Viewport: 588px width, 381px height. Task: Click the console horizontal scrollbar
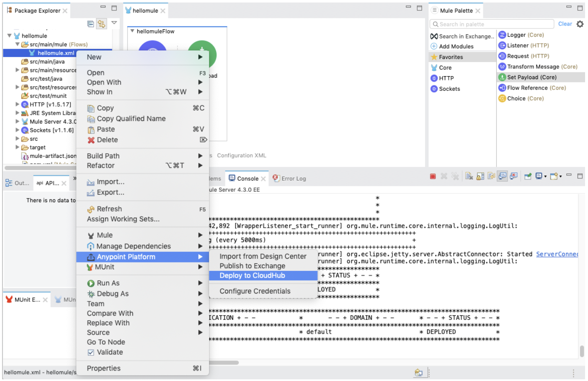[x=224, y=363]
